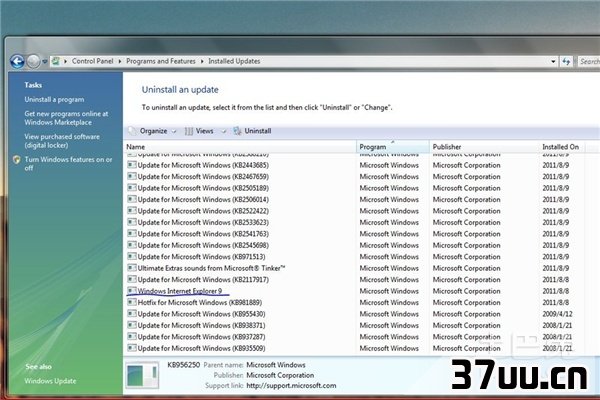Select update KB2443685
The width and height of the screenshot is (600, 400).
[x=203, y=165]
